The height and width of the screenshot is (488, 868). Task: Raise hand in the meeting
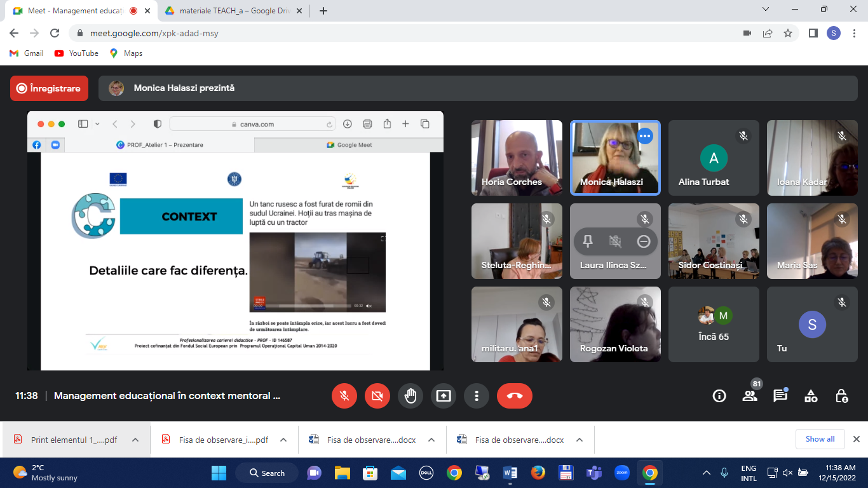point(410,396)
